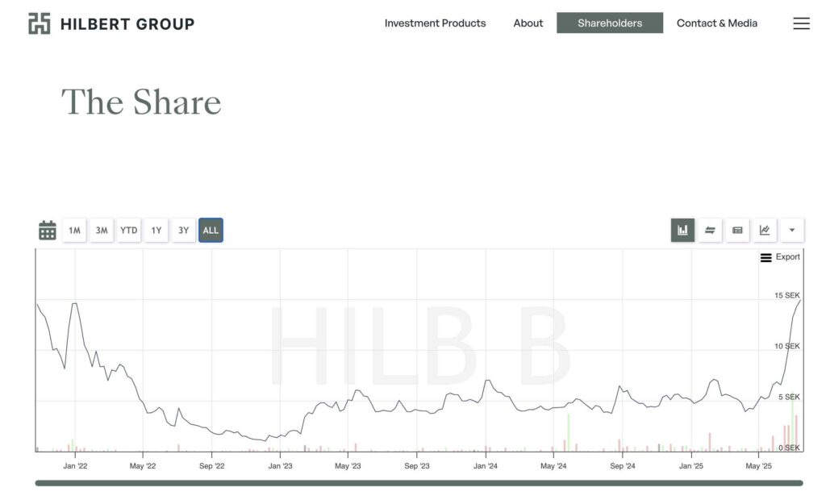Select the volume chart view icon

pyautogui.click(x=682, y=230)
